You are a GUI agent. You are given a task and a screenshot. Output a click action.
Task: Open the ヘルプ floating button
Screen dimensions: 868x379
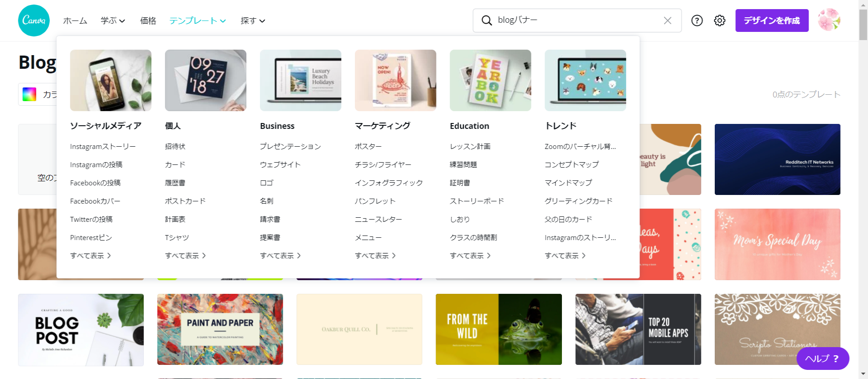coord(822,359)
